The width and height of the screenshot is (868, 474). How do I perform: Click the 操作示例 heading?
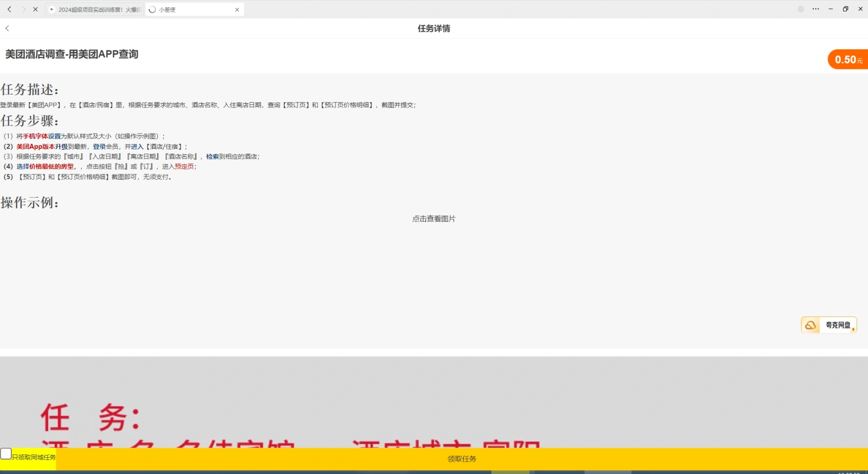(x=30, y=203)
